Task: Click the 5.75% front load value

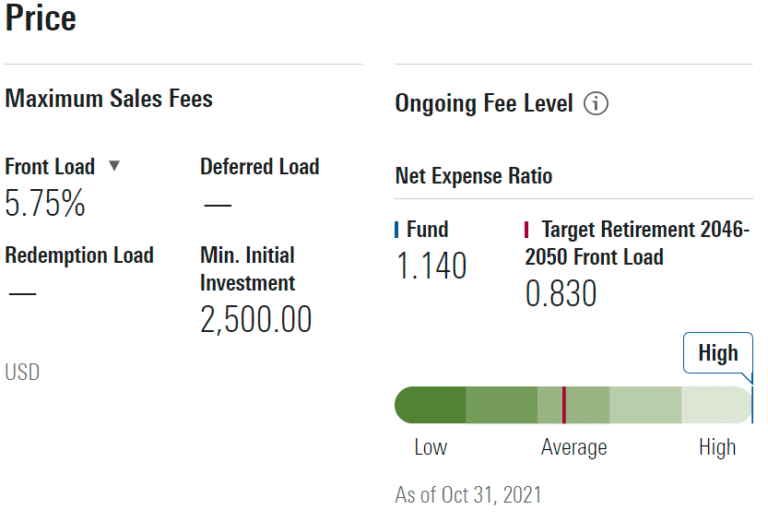Action: (x=45, y=204)
